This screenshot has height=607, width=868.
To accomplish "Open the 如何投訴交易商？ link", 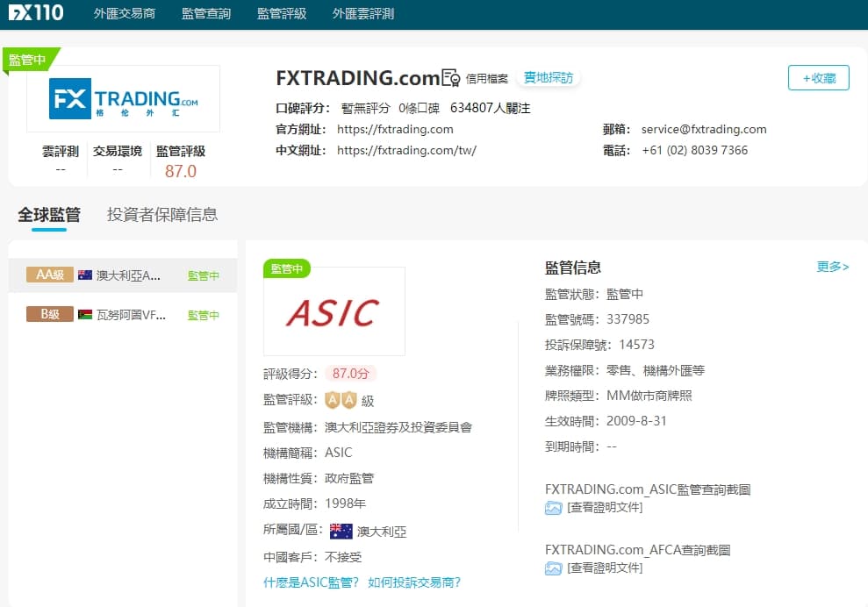I will (415, 582).
